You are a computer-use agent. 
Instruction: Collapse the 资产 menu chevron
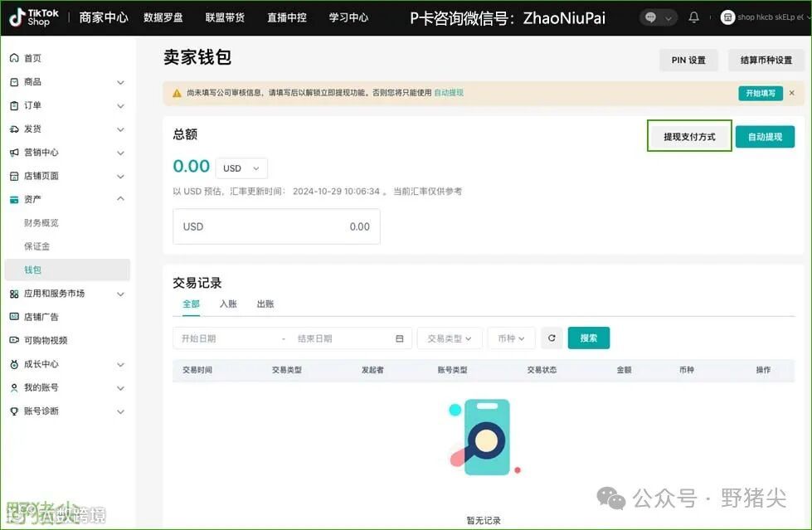(120, 199)
